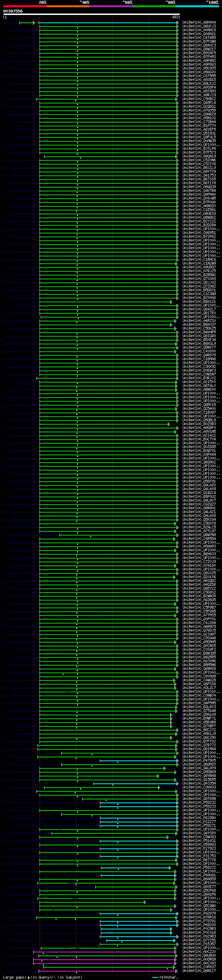Image resolution: width=222 pixels, height=980 pixels.
Task: Select hit UniRef100_A7Q059
Action: tap(199, 110)
